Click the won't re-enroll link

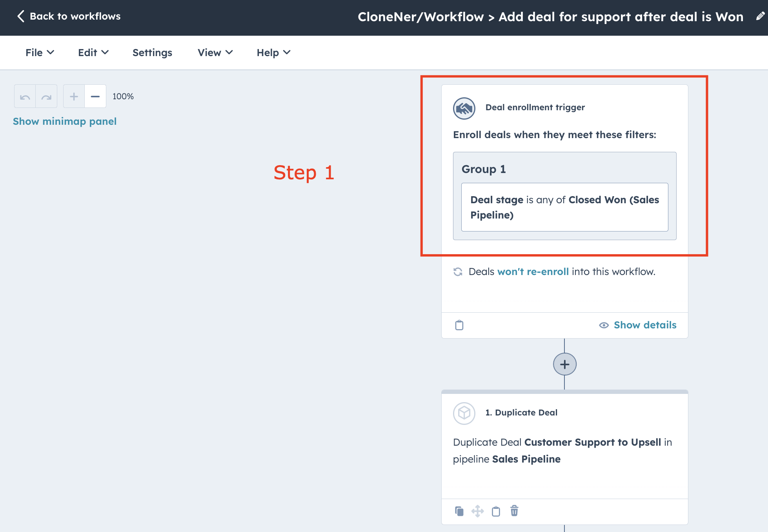pyautogui.click(x=533, y=271)
